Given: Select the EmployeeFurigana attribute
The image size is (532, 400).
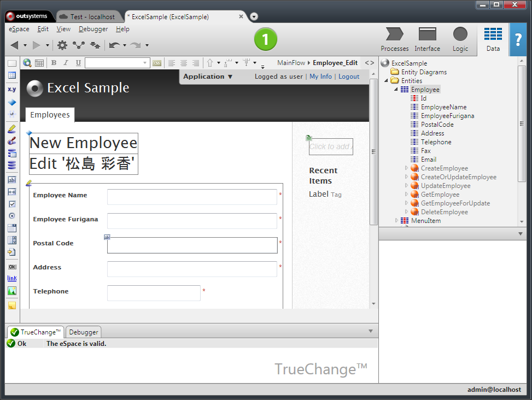Looking at the screenshot, I should click(447, 116).
